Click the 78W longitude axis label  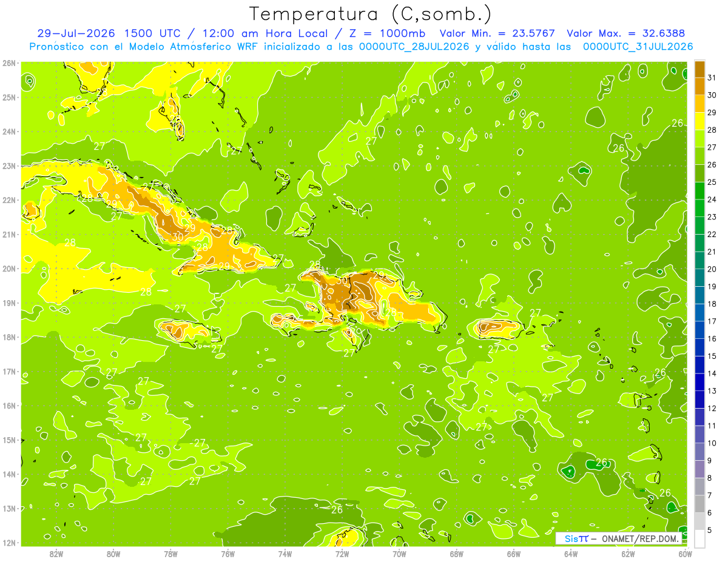170,553
